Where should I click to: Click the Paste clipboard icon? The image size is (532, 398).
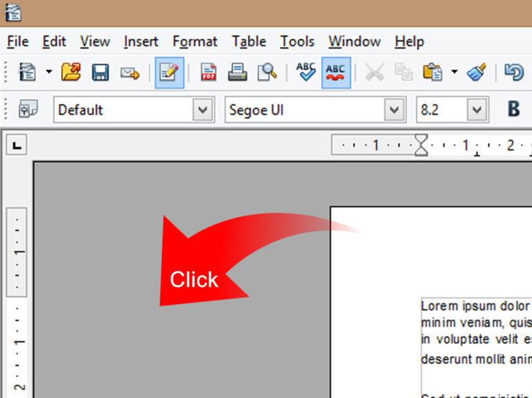[432, 72]
